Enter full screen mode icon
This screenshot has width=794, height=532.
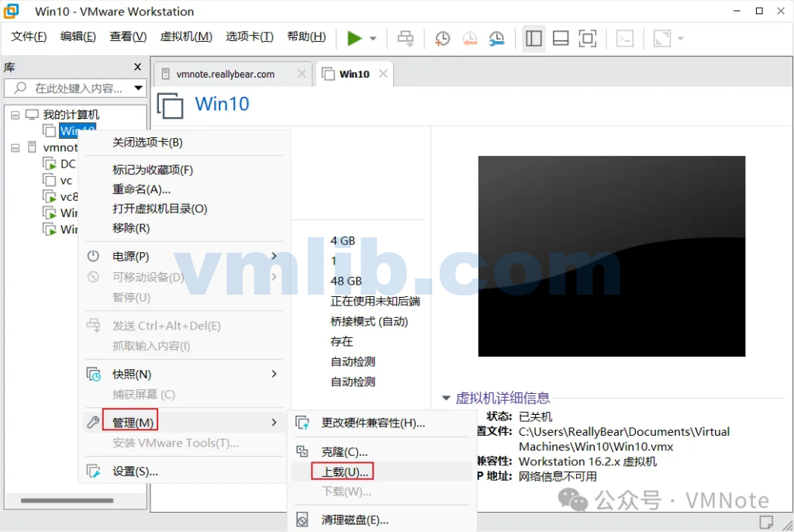[588, 39]
